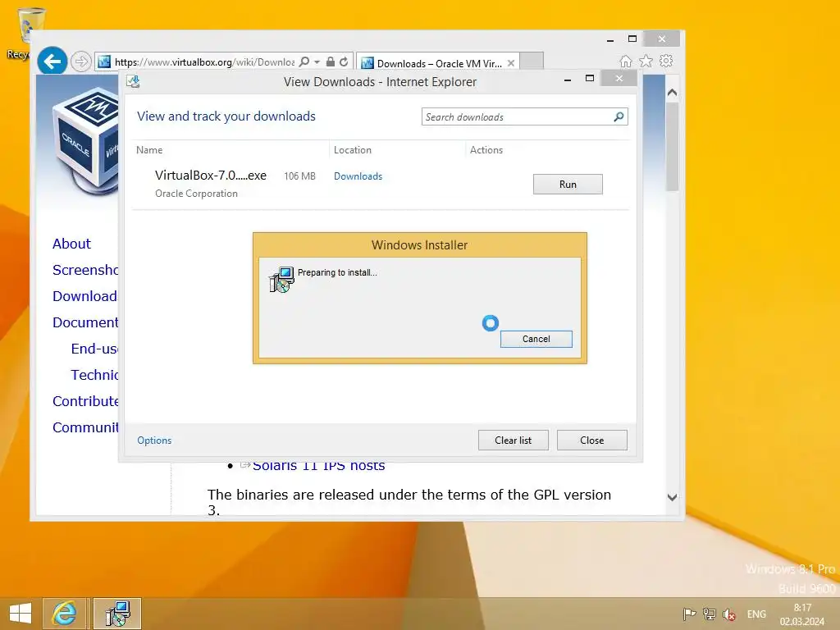Open the taskbar clock and date
Viewport: 840px width, 630px height.
(x=802, y=614)
